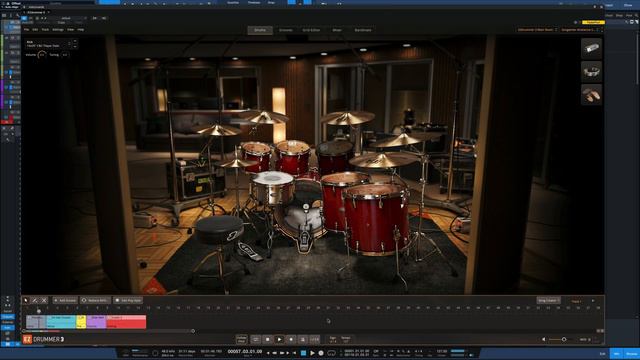
Task: Toggle the EZdrummer metronome
Action: point(302,339)
